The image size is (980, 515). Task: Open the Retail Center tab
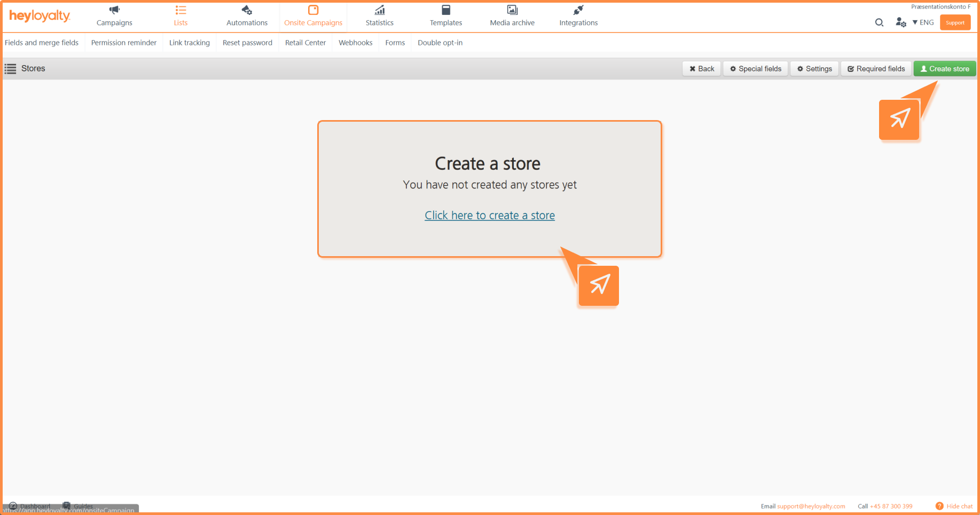[305, 43]
